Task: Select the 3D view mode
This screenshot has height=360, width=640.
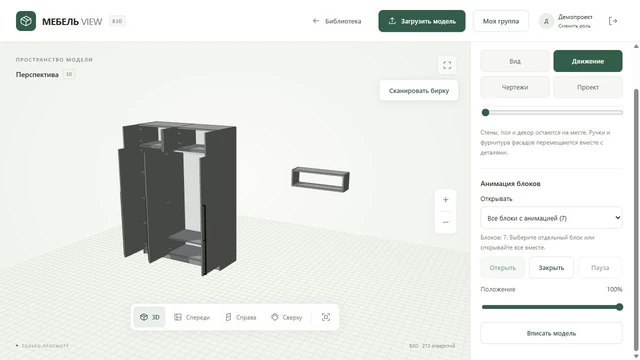Action: coord(150,317)
